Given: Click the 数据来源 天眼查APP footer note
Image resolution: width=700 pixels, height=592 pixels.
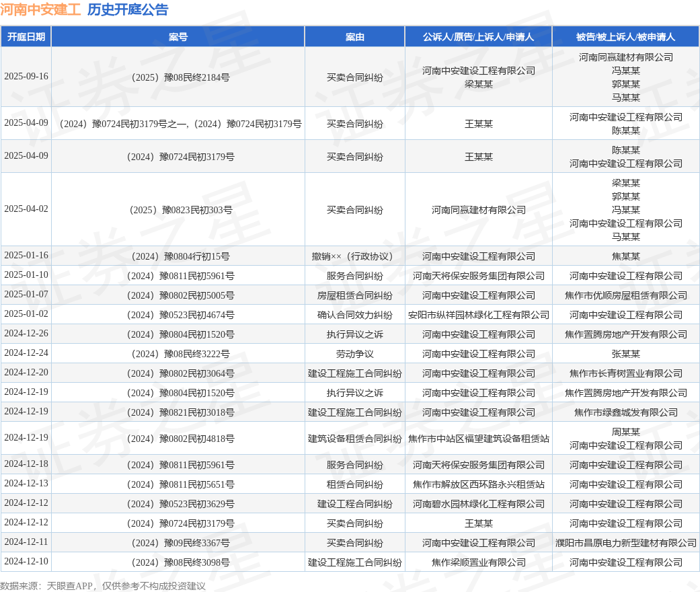Looking at the screenshot, I should 103,586.
